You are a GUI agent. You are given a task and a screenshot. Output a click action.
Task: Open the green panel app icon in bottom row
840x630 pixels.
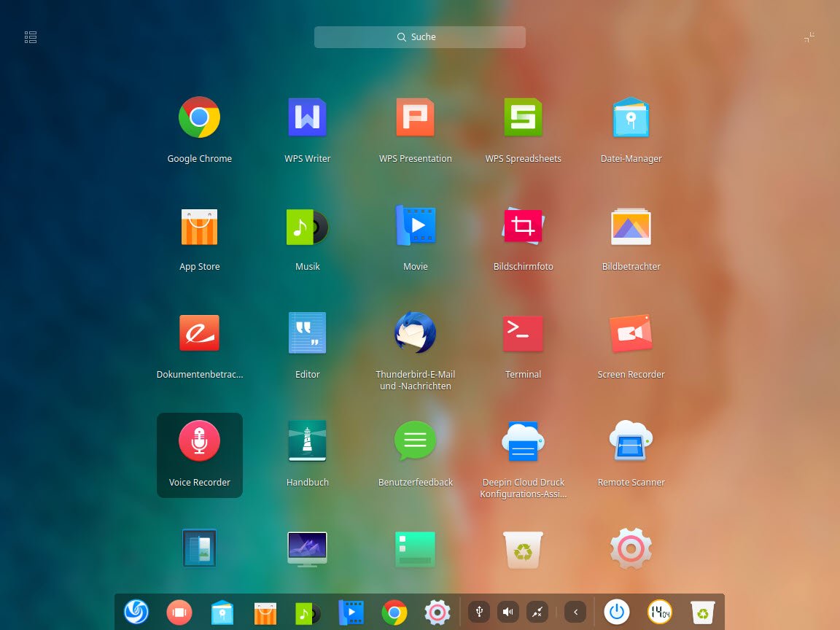pyautogui.click(x=415, y=549)
